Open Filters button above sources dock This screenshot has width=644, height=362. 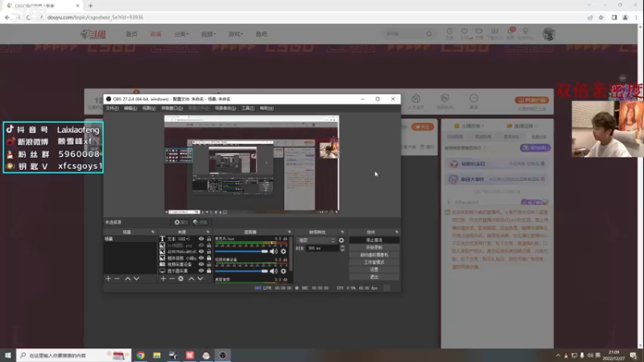(200, 222)
